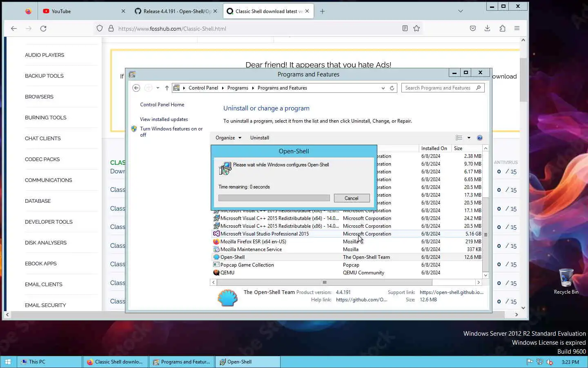The height and width of the screenshot is (368, 588).
Task: Open the Firefox extensions puzzle icon
Action: (x=502, y=29)
